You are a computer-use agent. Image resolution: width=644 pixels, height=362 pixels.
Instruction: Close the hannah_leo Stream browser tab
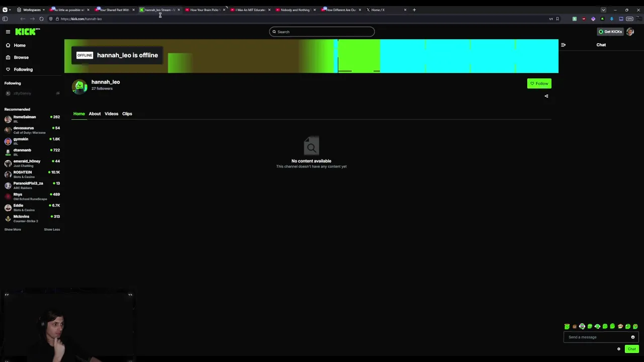pos(179,10)
